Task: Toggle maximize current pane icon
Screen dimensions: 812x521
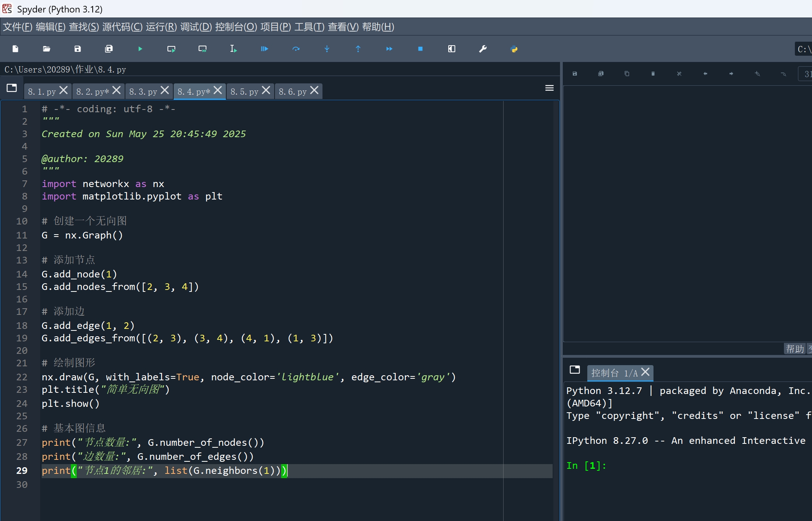Action: 452,49
